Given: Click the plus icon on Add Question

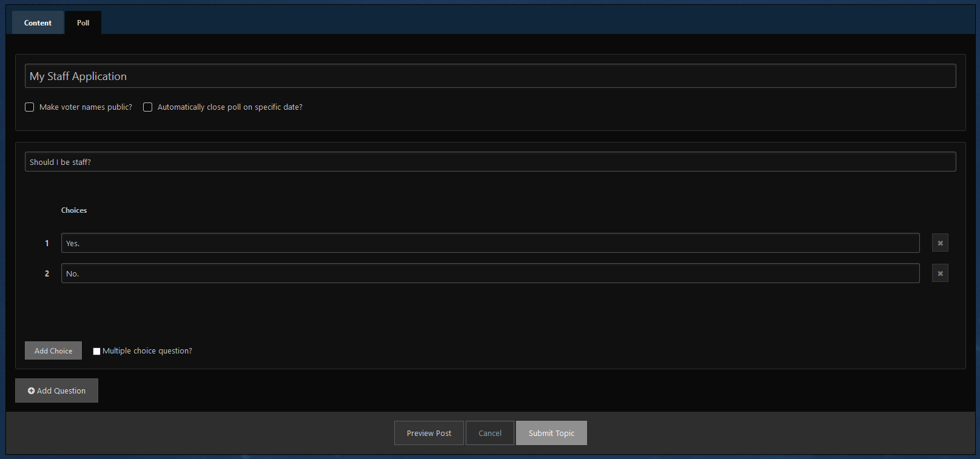Looking at the screenshot, I should coord(31,391).
